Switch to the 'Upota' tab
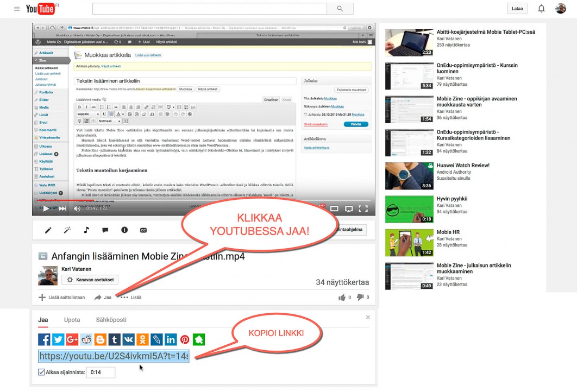This screenshot has height=392, width=577. click(x=72, y=320)
